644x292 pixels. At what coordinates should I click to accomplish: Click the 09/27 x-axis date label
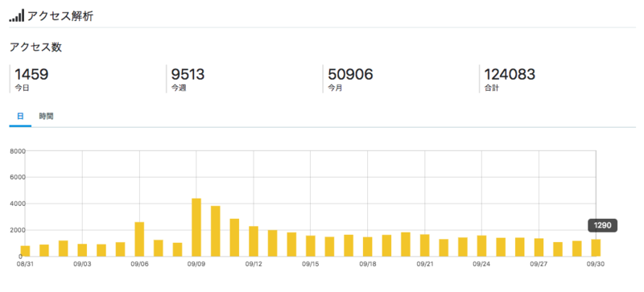(x=539, y=264)
